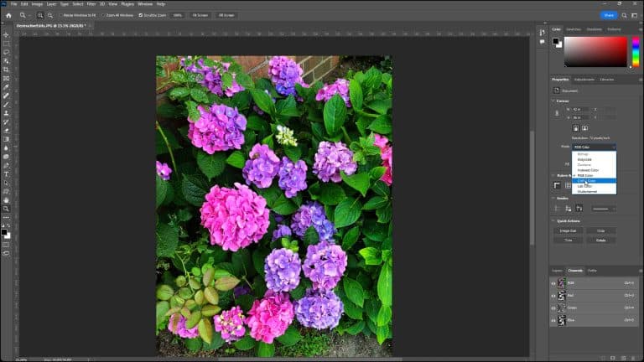Pick a shade in the red color field
Screen dimensions: 644x362
click(x=595, y=52)
